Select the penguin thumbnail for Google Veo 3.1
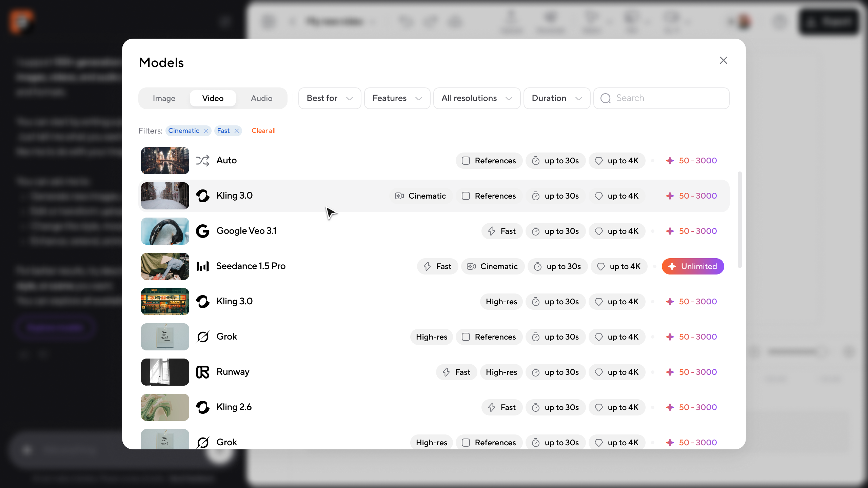Viewport: 868px width, 488px height. click(165, 231)
